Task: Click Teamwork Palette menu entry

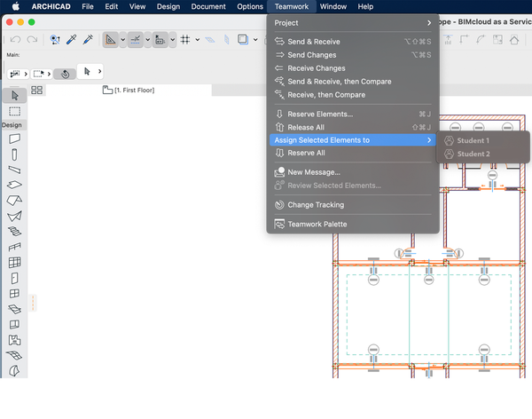Action: point(317,224)
